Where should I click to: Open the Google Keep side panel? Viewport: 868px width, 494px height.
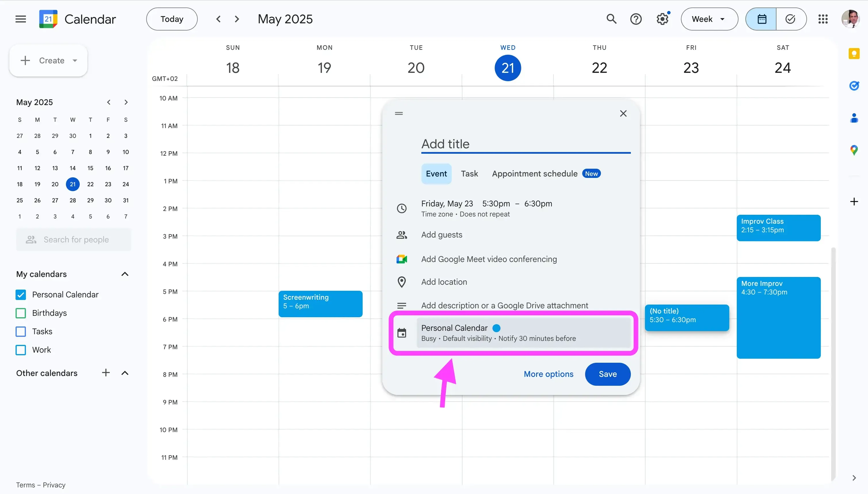click(x=854, y=53)
